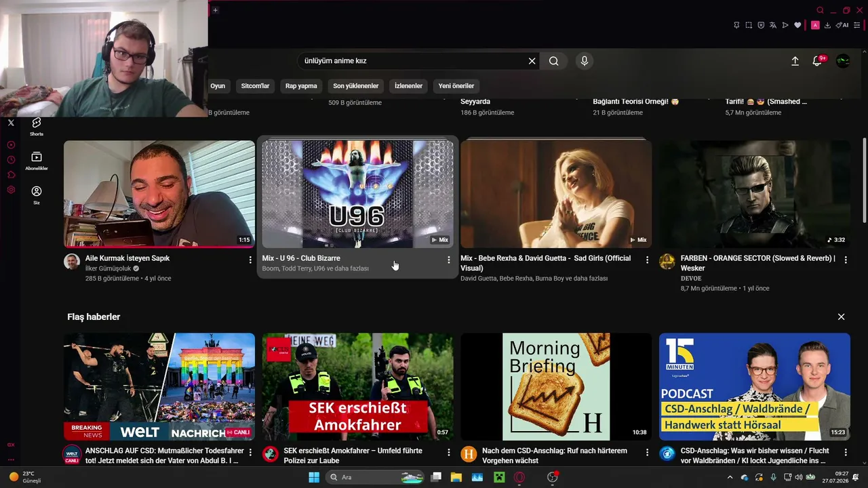Viewport: 868px width, 488px height.
Task: Open Shorts in the YouTube sidebar
Action: pyautogui.click(x=37, y=126)
